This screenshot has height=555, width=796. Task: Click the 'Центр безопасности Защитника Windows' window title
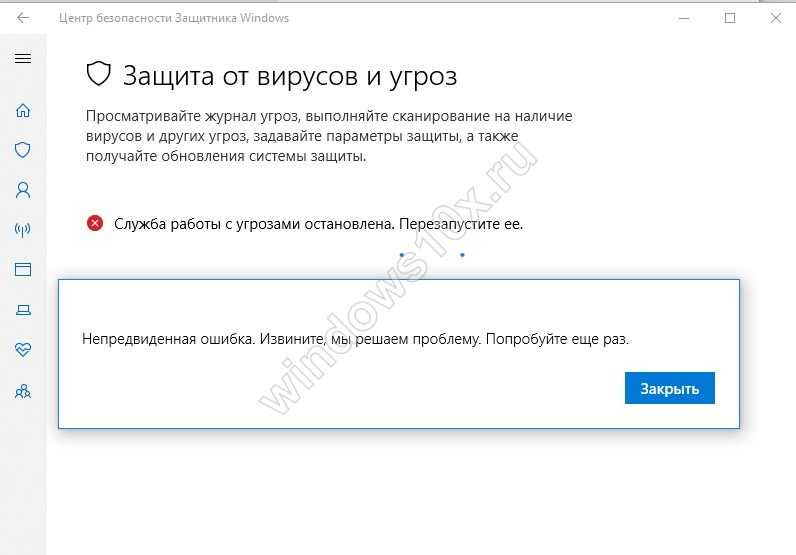(174, 18)
